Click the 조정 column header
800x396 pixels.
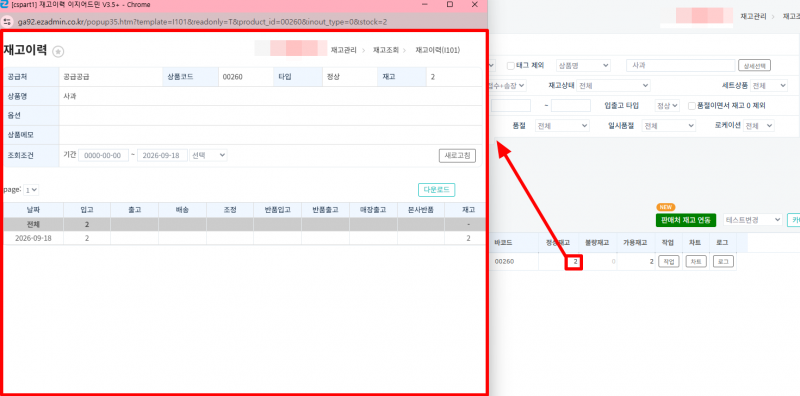230,210
